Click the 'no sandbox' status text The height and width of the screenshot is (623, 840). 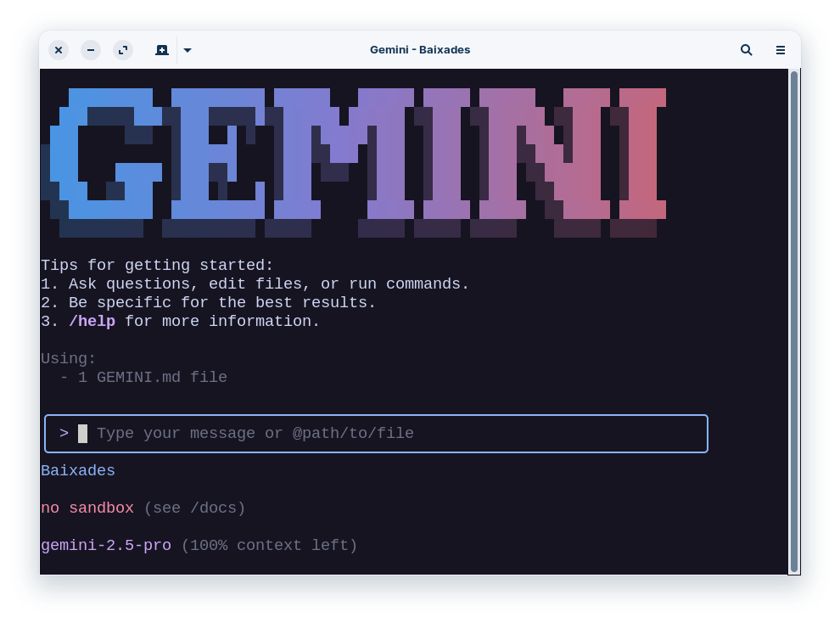pyautogui.click(x=87, y=508)
